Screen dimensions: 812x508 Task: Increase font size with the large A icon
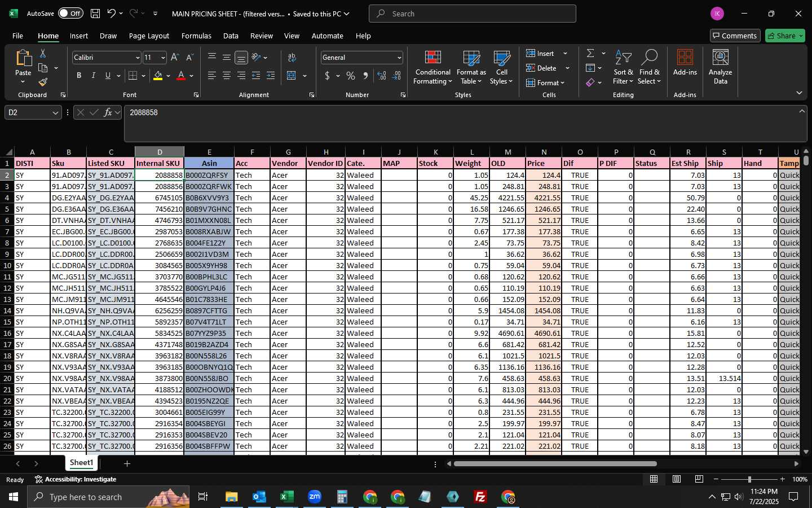click(175, 58)
